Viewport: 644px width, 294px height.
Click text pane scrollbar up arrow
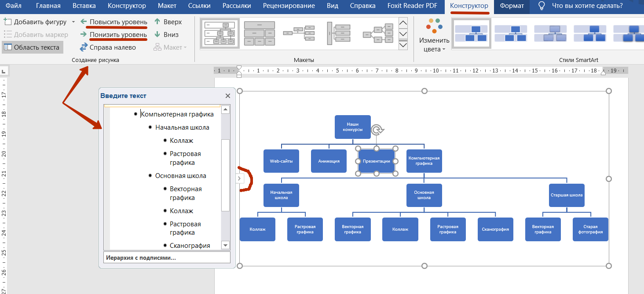pos(225,110)
